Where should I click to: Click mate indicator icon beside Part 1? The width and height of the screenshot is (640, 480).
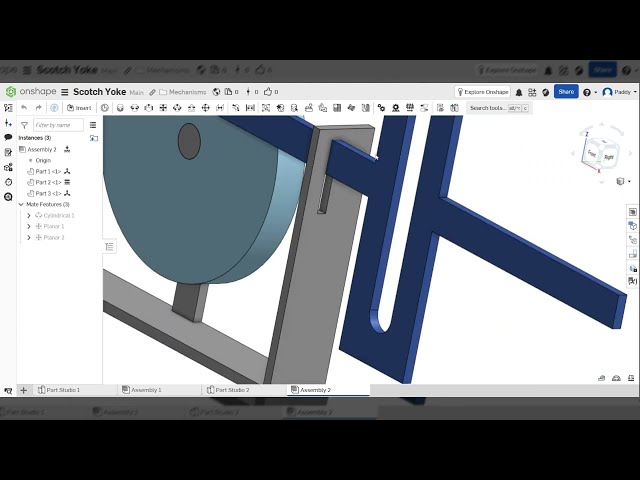click(67, 171)
